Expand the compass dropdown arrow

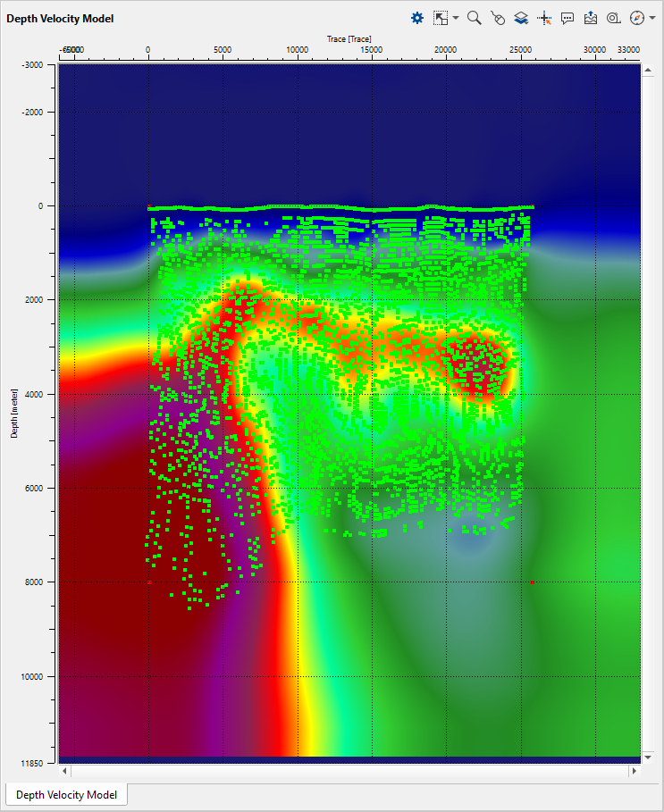651,18
